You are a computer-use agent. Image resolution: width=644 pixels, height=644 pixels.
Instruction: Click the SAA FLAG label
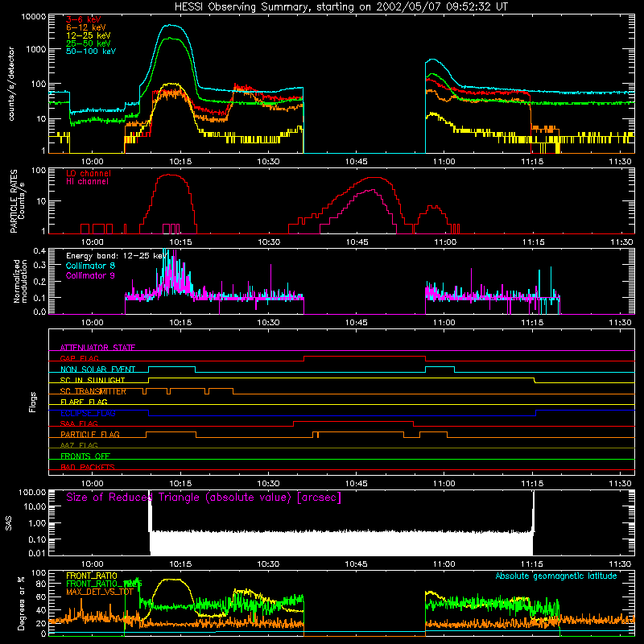click(79, 423)
